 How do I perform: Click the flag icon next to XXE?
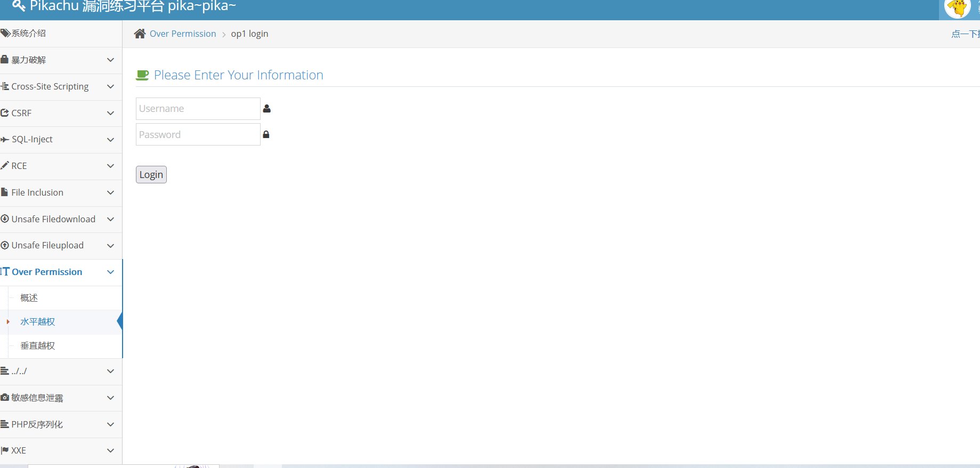(x=5, y=450)
